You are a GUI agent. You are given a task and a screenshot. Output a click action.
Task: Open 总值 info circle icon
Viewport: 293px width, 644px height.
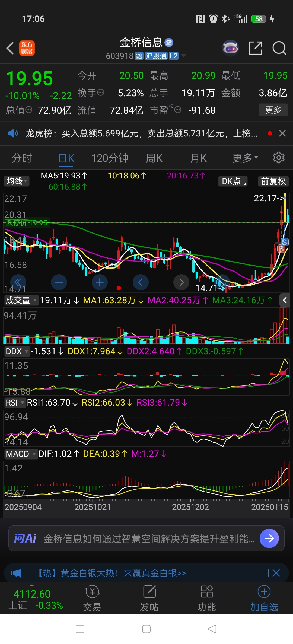click(29, 110)
